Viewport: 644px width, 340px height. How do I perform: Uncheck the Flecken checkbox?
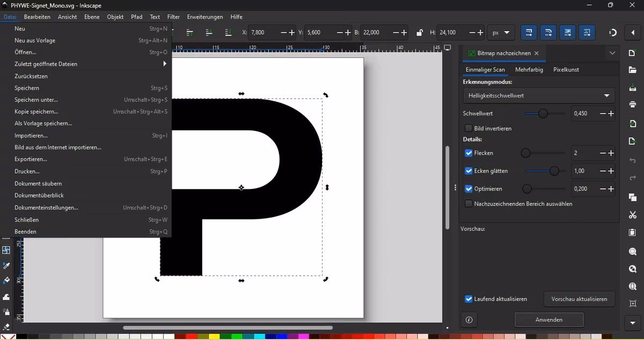pos(469,153)
